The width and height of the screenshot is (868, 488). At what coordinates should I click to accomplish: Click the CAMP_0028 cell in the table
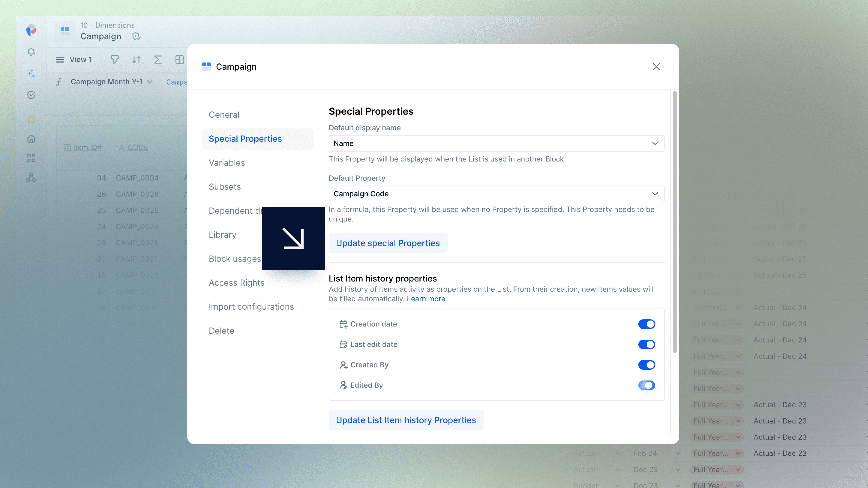click(x=137, y=243)
